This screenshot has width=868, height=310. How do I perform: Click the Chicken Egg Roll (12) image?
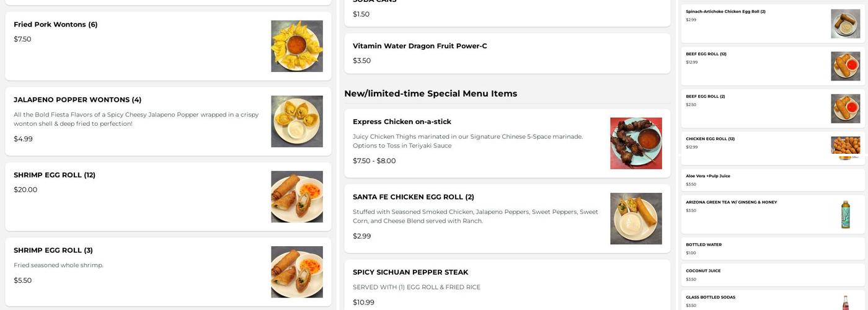click(845, 148)
